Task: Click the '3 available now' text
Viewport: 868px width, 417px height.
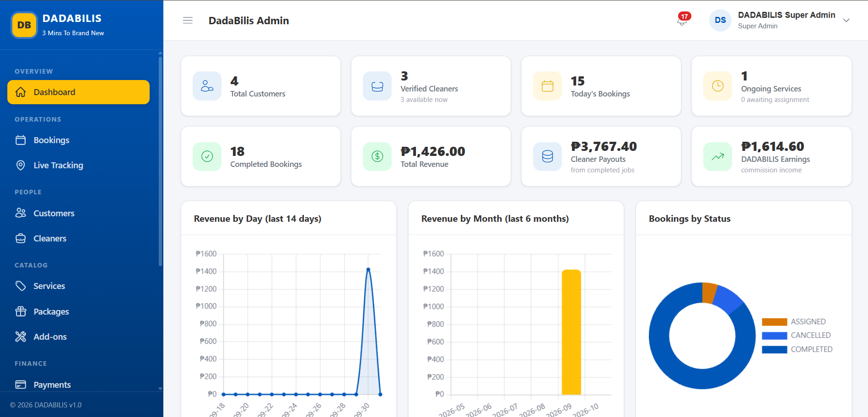Action: pyautogui.click(x=424, y=100)
